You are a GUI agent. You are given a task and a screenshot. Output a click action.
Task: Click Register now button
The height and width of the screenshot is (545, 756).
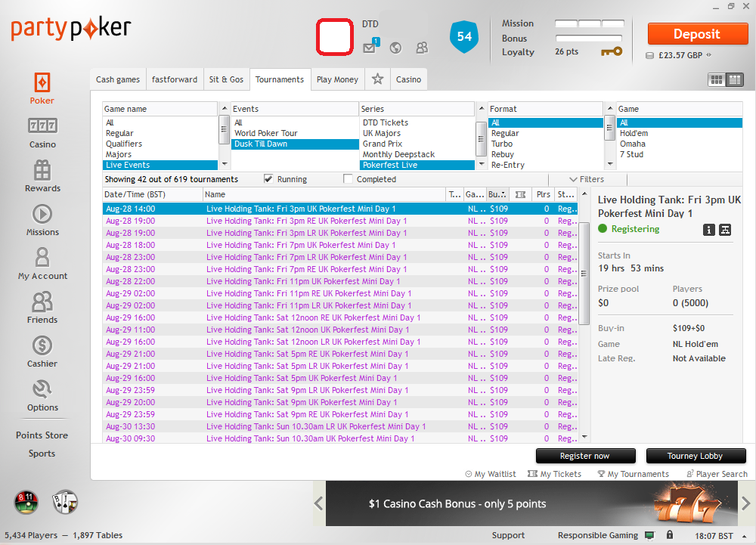(x=585, y=456)
